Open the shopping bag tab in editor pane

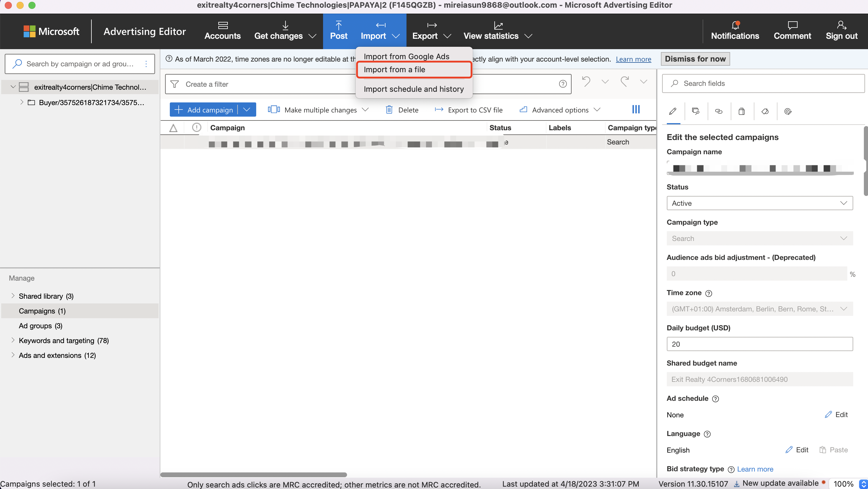[741, 111]
